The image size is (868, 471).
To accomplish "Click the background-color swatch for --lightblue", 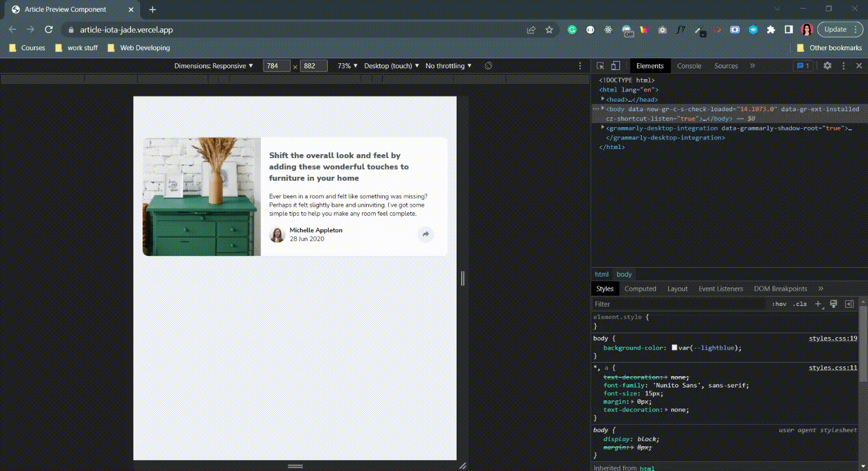I will (x=674, y=348).
